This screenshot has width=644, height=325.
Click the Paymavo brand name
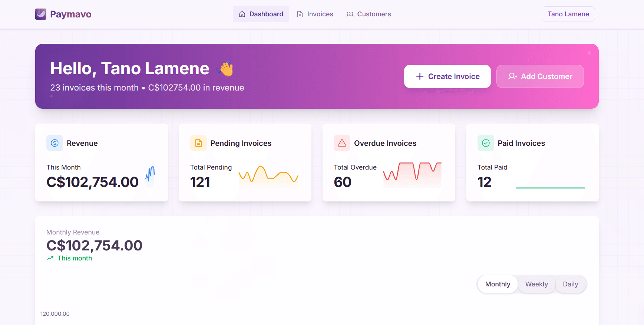[71, 14]
